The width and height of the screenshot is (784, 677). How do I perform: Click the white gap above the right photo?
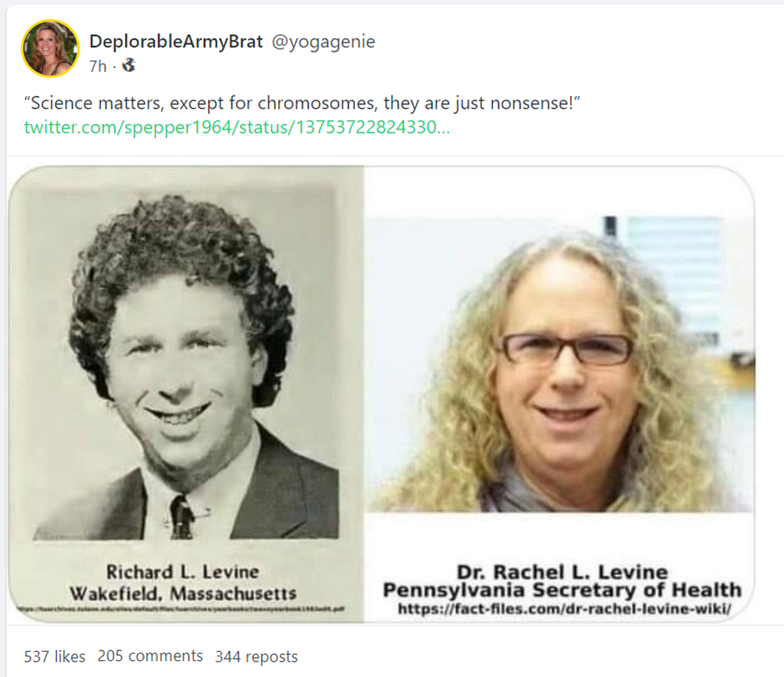[x=558, y=191]
